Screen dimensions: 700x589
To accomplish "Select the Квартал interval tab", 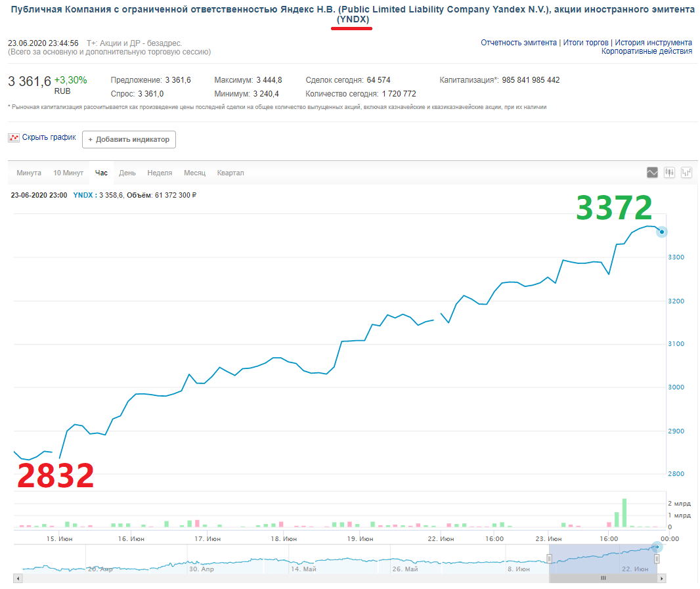I will pyautogui.click(x=230, y=173).
